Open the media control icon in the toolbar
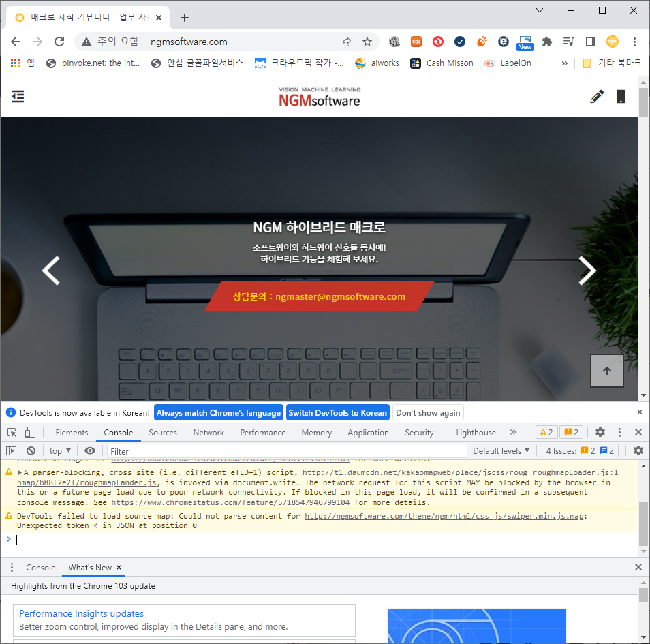The height and width of the screenshot is (644, 650). point(568,42)
